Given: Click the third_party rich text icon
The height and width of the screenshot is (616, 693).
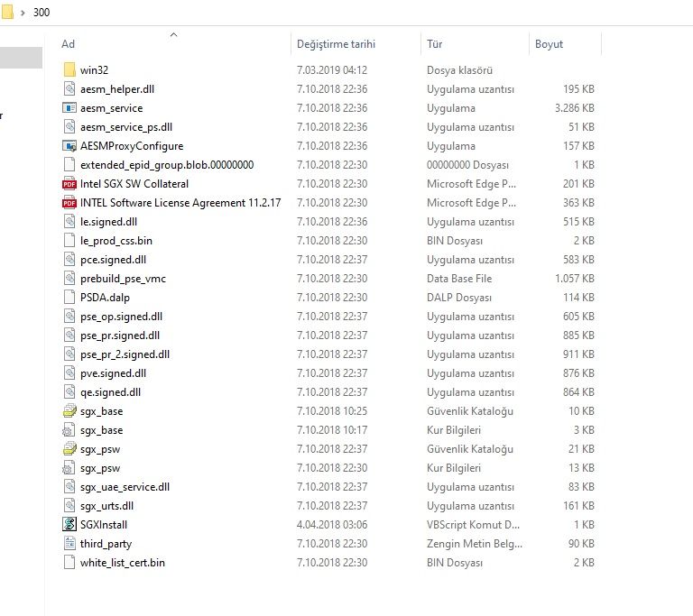Looking at the screenshot, I should [69, 544].
